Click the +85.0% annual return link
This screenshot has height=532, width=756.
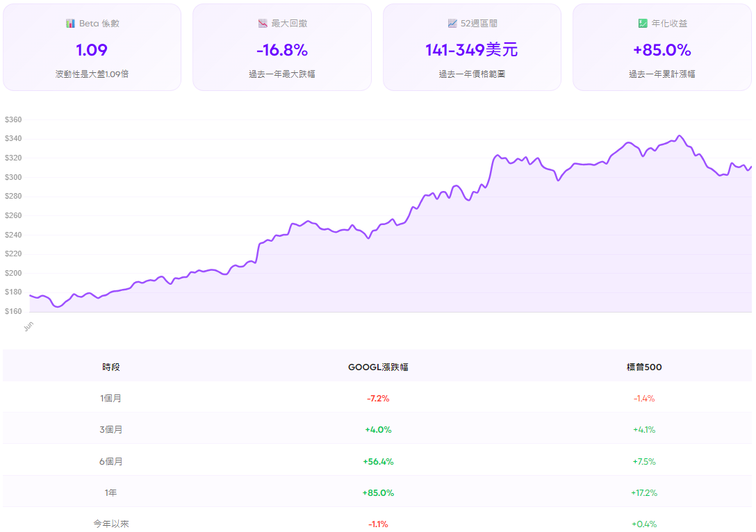coord(661,50)
